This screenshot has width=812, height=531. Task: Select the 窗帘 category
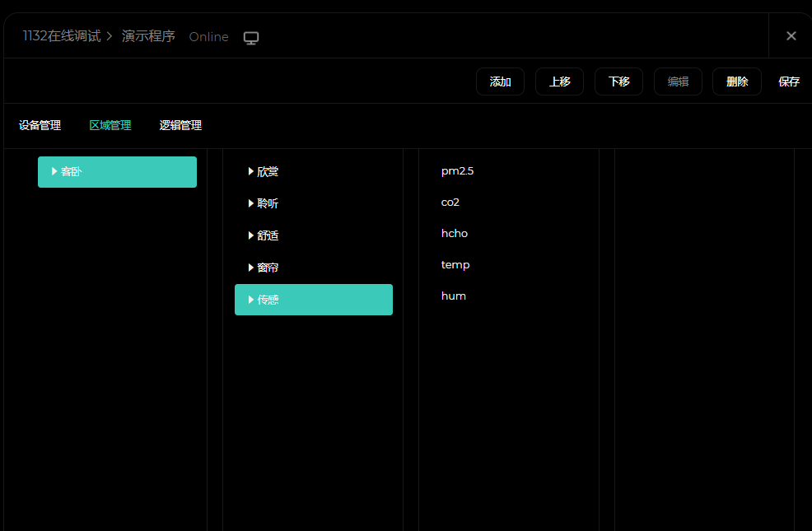tap(268, 268)
